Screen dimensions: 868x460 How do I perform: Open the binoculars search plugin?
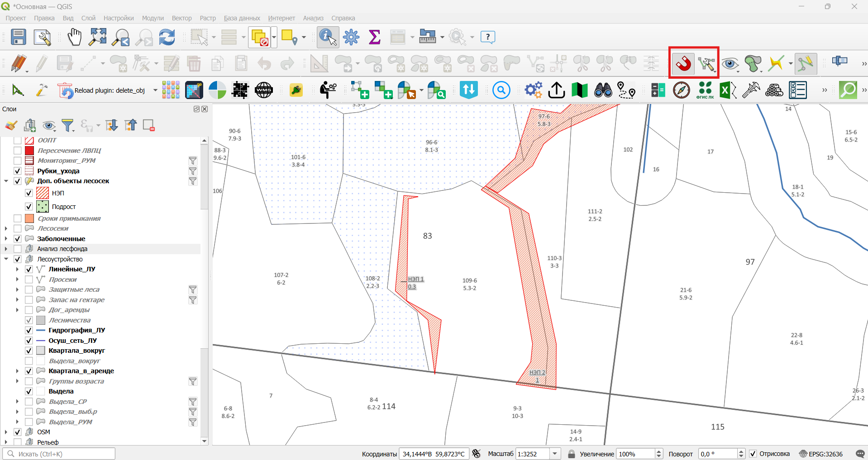(x=603, y=90)
